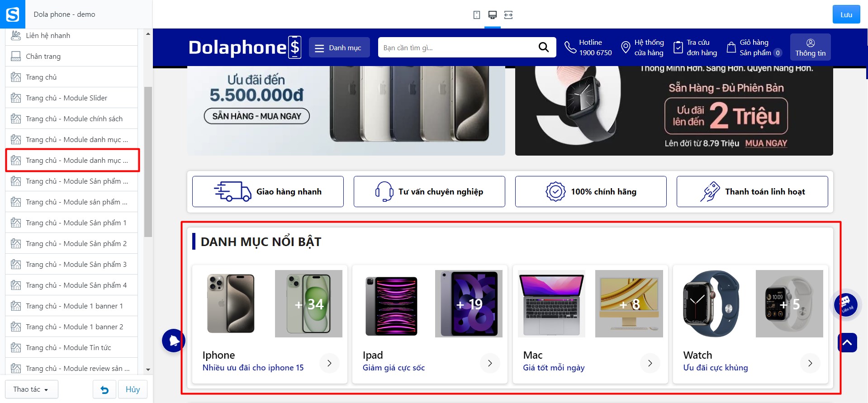Open the Watch category arrow

click(810, 363)
